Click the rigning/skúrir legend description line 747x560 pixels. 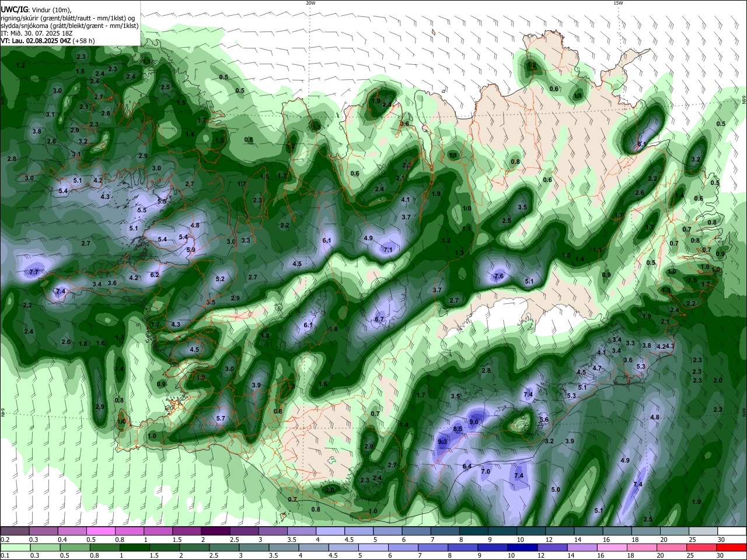tap(67, 18)
